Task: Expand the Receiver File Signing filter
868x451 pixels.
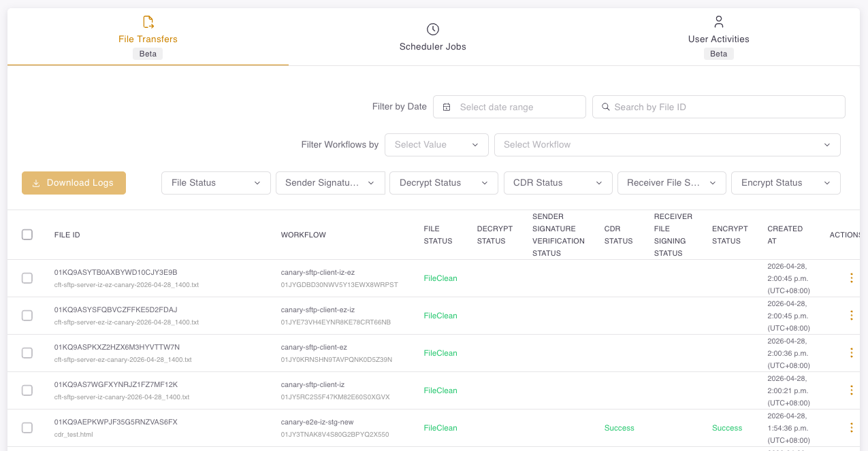Action: [672, 183]
